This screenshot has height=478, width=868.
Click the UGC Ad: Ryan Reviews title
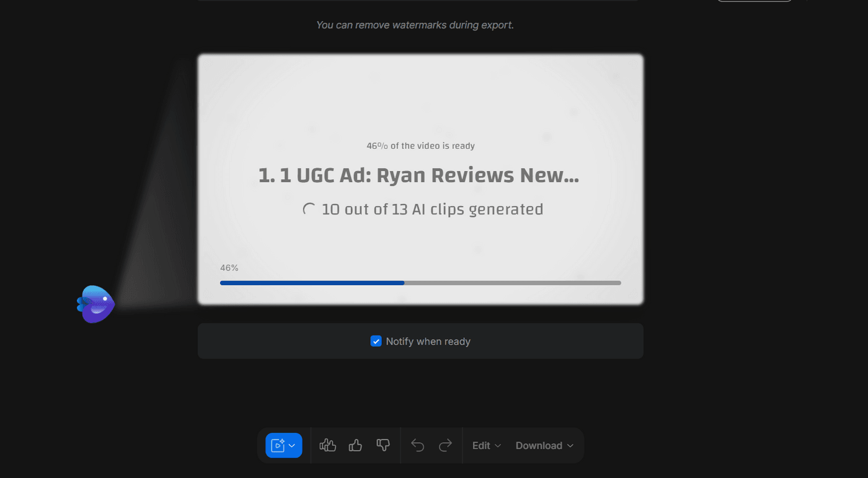point(418,175)
